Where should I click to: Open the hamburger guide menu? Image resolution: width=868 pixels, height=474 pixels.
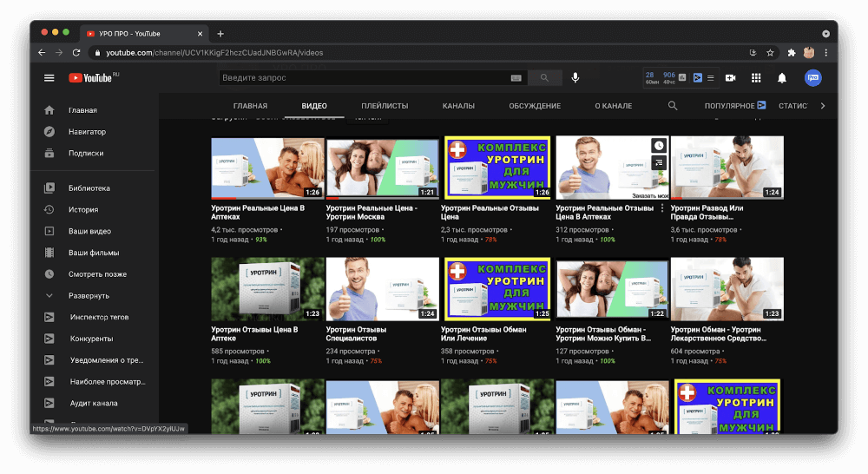tap(49, 78)
